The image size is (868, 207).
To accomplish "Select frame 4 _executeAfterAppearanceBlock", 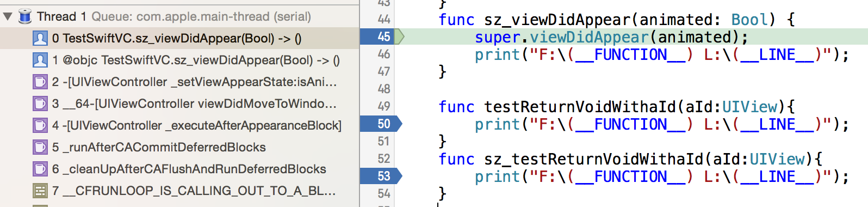I will click(x=179, y=125).
